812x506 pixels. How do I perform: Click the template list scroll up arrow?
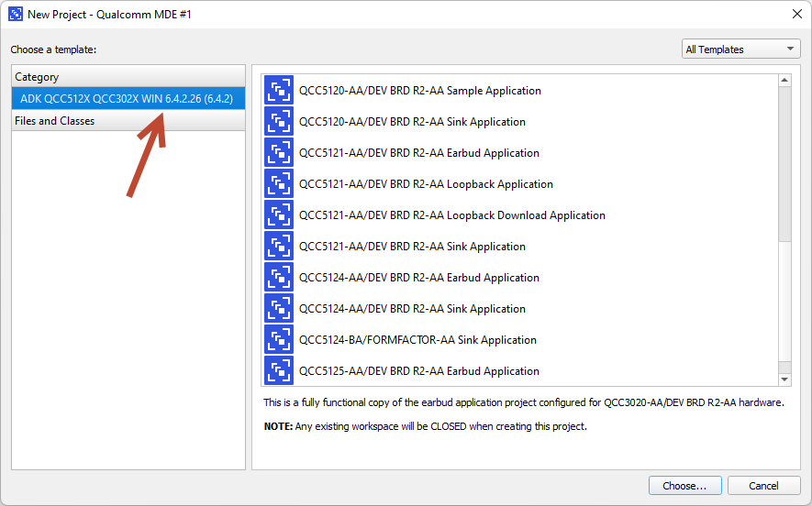(x=784, y=80)
